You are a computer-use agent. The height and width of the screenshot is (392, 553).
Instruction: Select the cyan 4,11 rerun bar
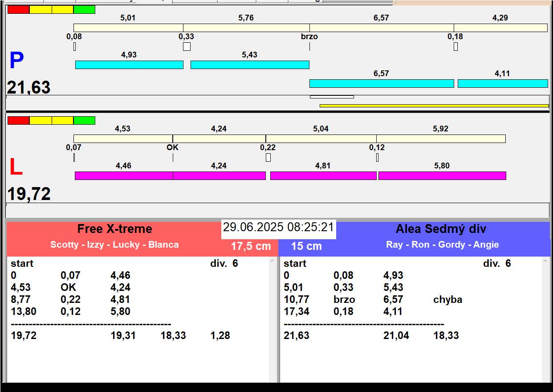point(502,84)
